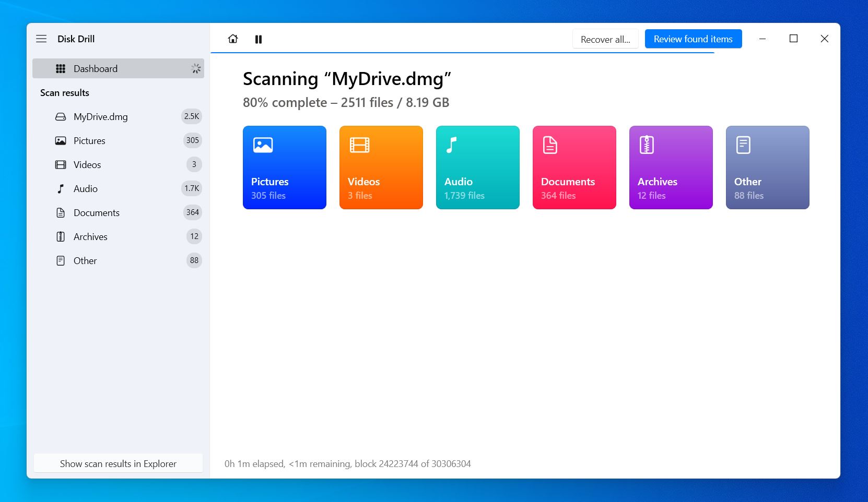Screen dimensions: 868x502
Task: Click the 1.7K badge beside Audio
Action: tap(192, 188)
